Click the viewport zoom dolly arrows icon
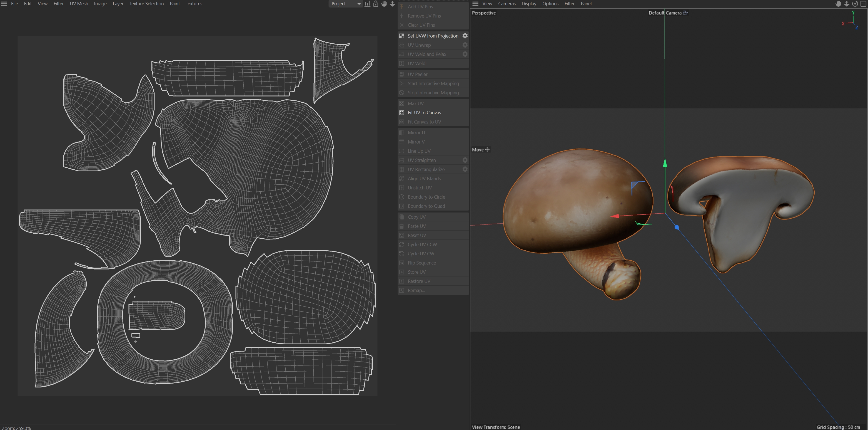The image size is (868, 430). click(x=846, y=4)
